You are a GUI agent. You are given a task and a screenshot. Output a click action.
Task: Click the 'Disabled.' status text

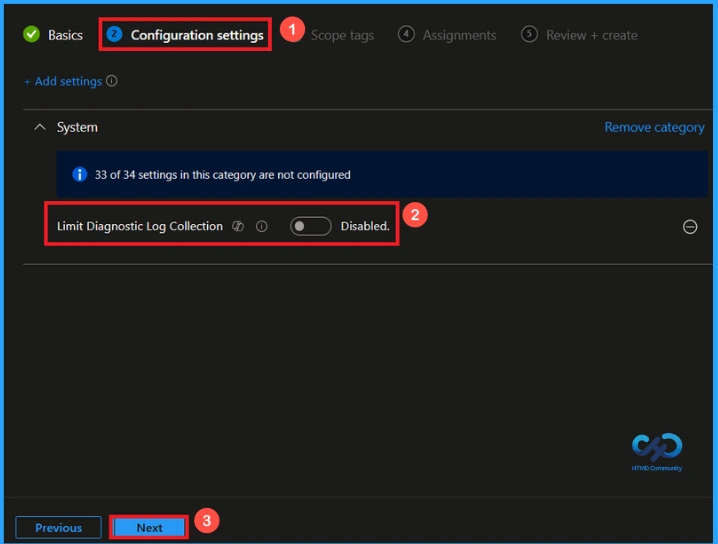point(365,226)
